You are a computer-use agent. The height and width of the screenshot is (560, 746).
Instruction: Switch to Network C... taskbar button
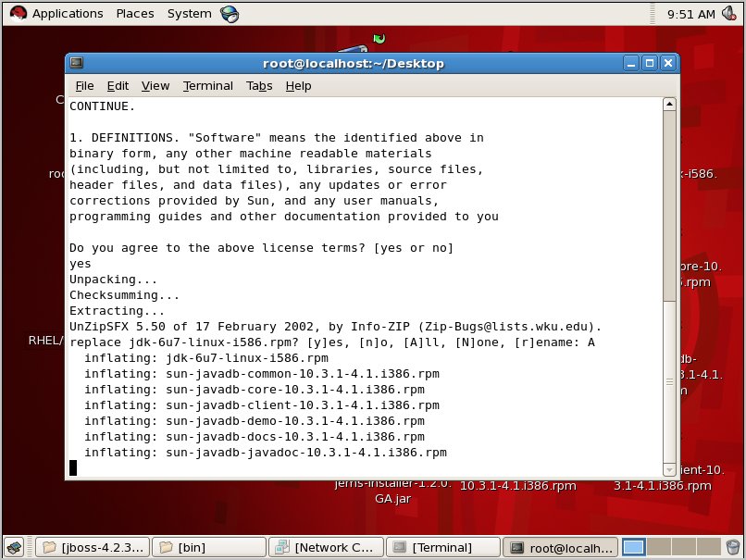tap(326, 547)
